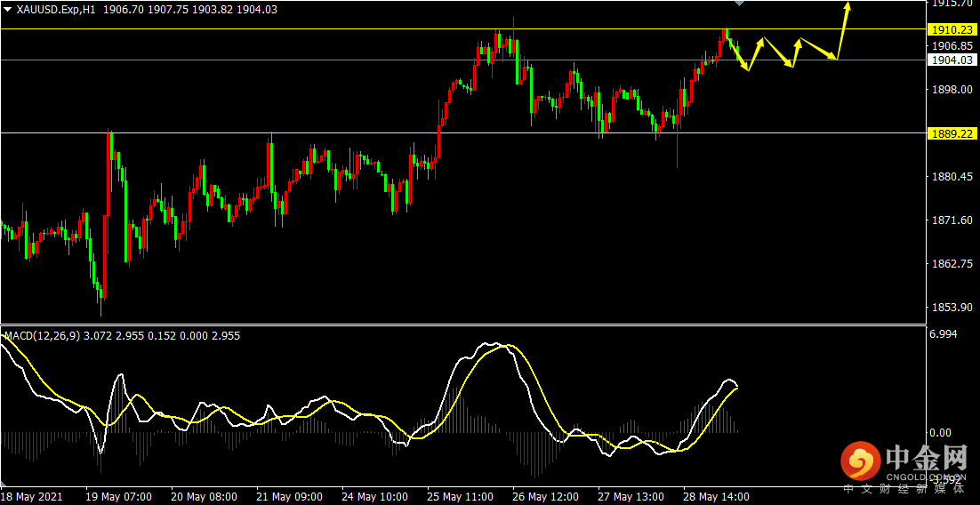Image resolution: width=980 pixels, height=505 pixels.
Task: Click the 24 May 10:00 time label
Action: (375, 497)
